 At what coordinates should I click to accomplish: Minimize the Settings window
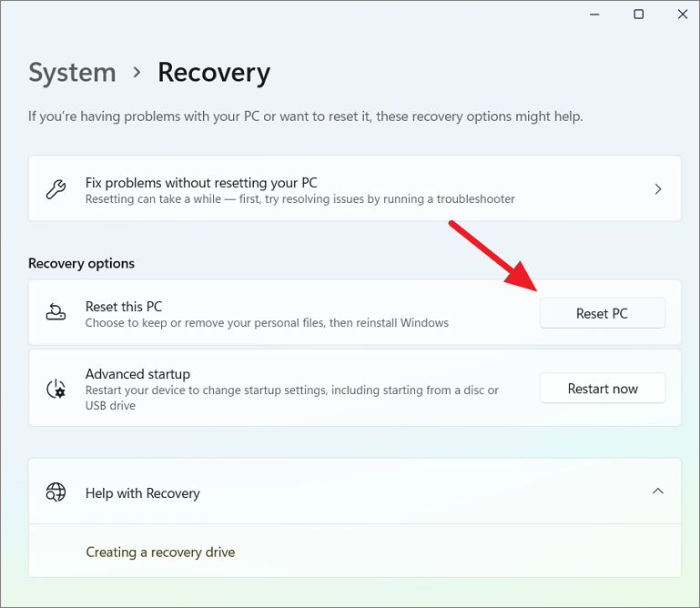594,15
